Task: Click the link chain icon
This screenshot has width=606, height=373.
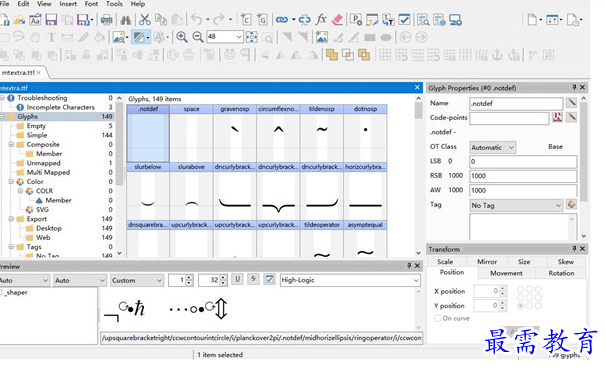Action: (282, 19)
